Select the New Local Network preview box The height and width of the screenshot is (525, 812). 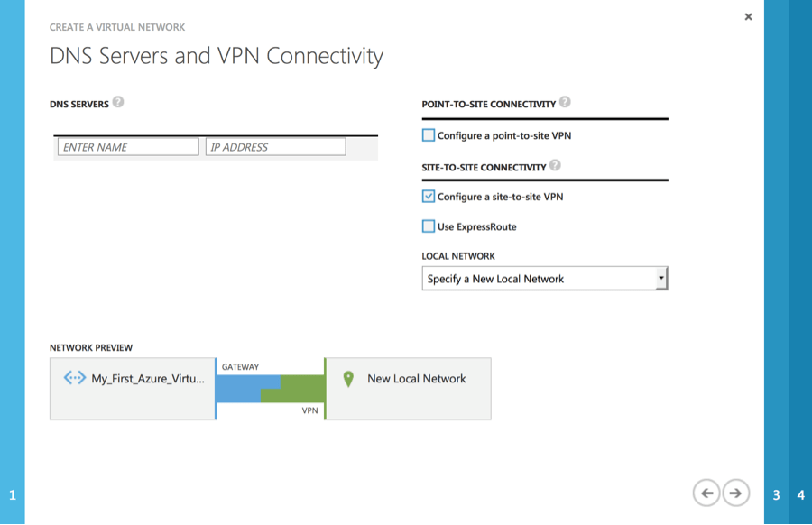tap(408, 389)
